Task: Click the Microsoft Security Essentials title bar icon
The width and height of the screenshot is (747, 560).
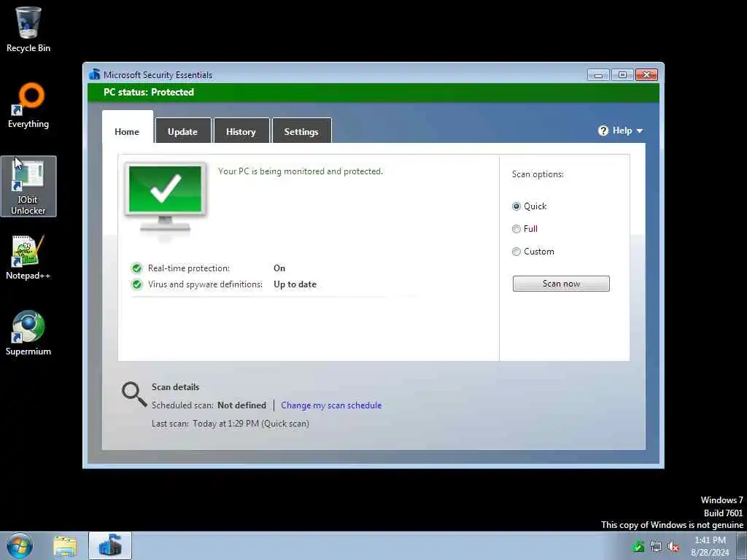Action: point(95,75)
